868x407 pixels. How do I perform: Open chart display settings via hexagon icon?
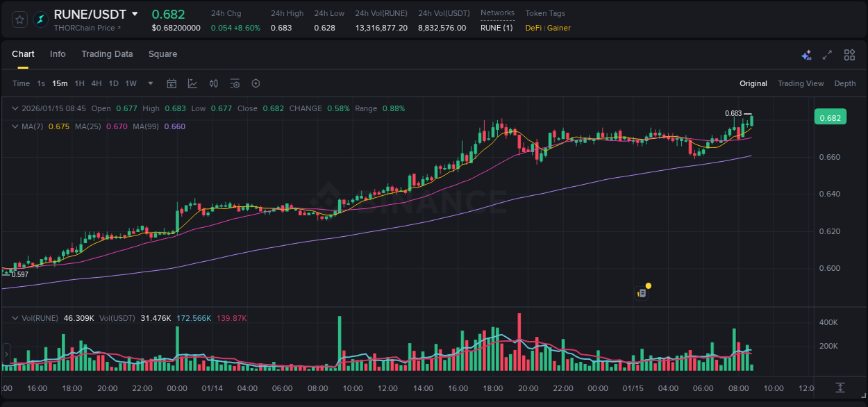point(256,83)
